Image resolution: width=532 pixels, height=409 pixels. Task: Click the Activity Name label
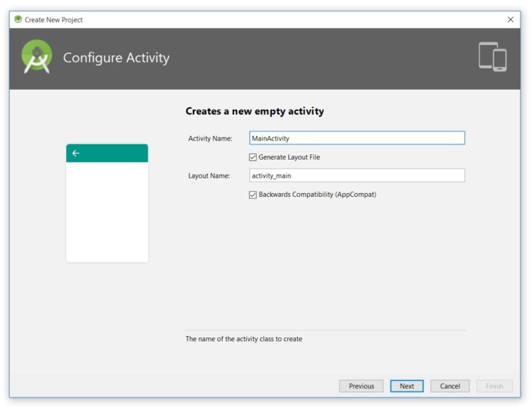[x=210, y=138]
